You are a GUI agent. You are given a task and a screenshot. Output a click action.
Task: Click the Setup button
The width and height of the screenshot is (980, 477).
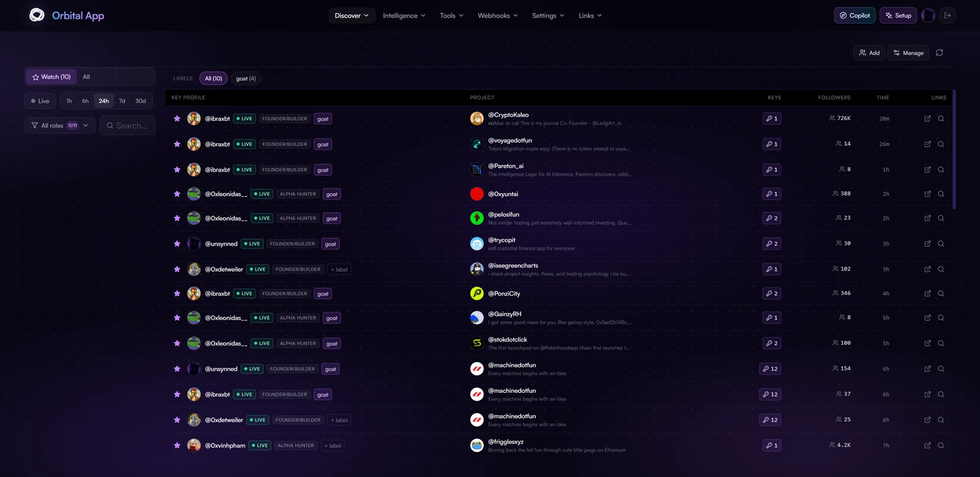(898, 15)
